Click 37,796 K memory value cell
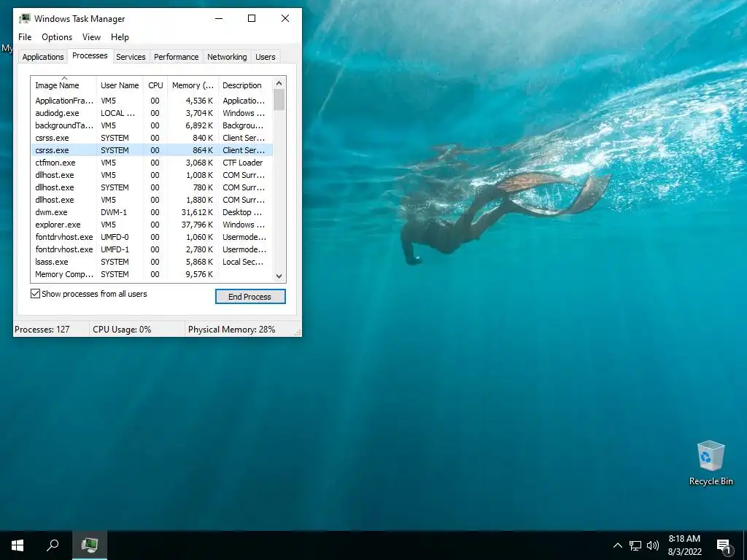 coord(197,225)
